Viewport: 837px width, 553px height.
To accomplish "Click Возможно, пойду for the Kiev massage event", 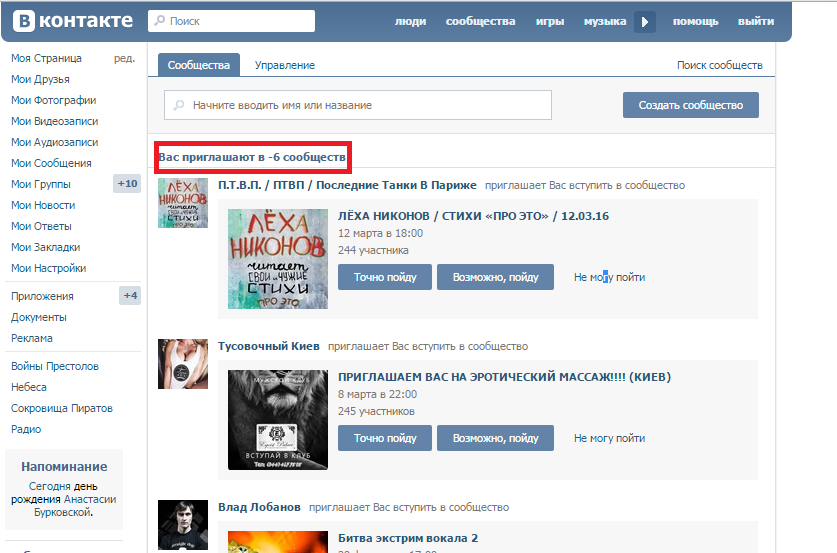I will click(x=495, y=438).
